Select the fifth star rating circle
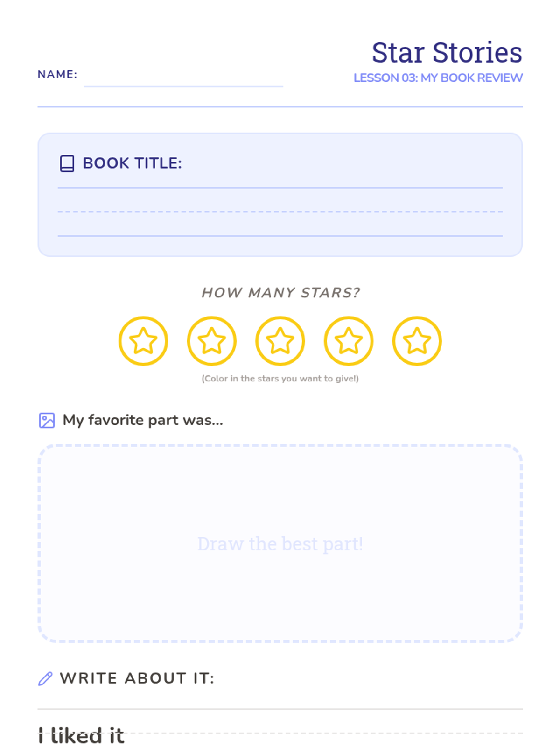 (417, 341)
